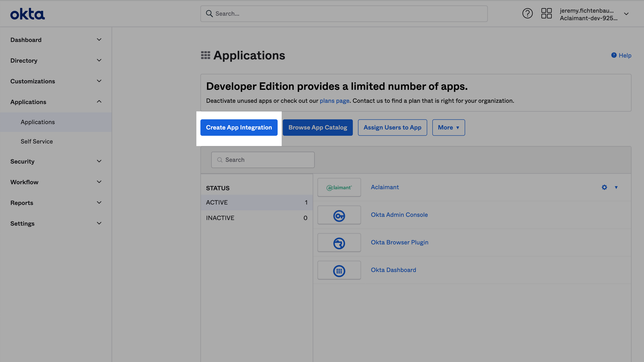Expand the Dashboard menu chevron
This screenshot has height=362, width=644.
99,40
